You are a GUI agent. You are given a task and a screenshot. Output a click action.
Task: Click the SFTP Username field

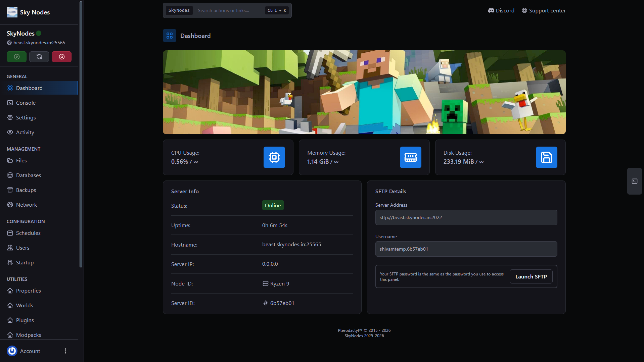tap(466, 249)
